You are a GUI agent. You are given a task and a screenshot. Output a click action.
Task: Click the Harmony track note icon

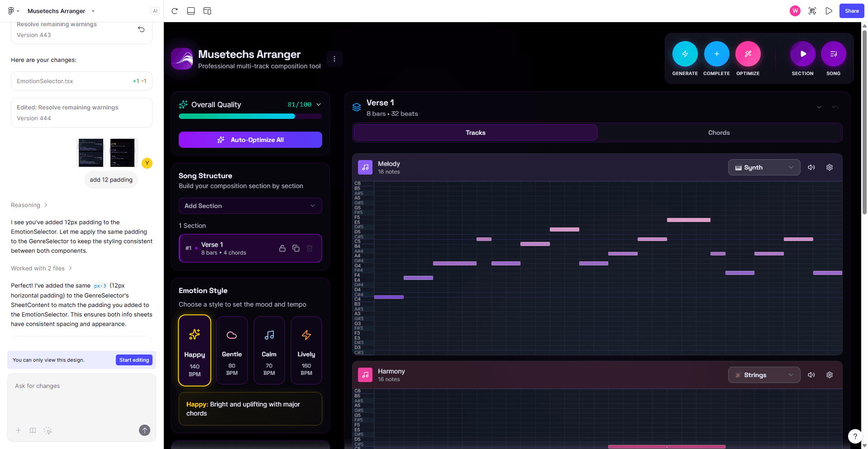[x=365, y=375]
